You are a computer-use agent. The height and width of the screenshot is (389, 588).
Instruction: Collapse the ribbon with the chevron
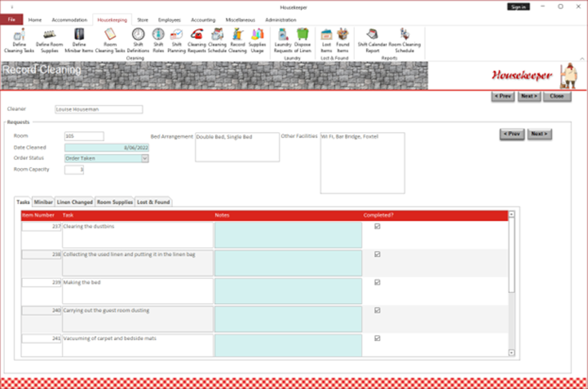[x=582, y=59]
